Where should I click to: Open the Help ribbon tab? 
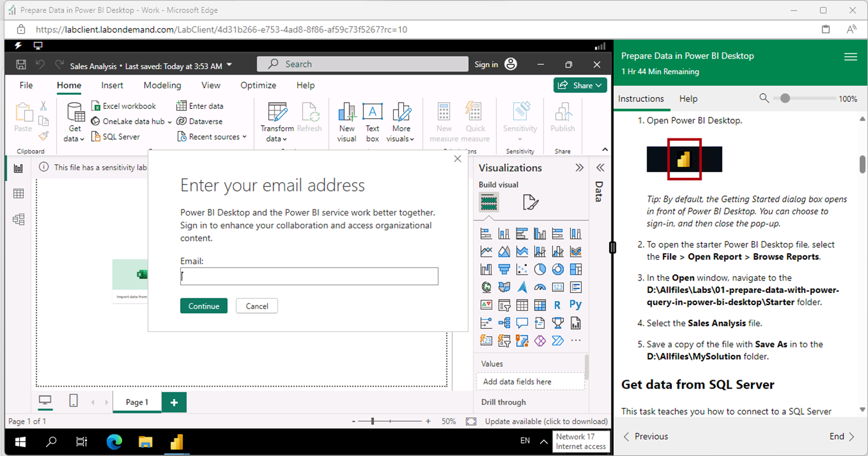[x=305, y=85]
